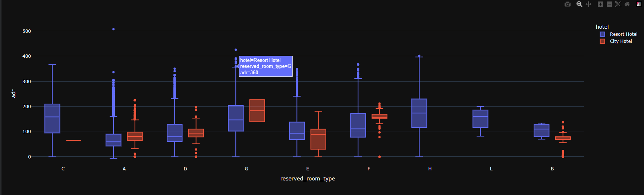Click the x-axis tick label L

(491, 169)
